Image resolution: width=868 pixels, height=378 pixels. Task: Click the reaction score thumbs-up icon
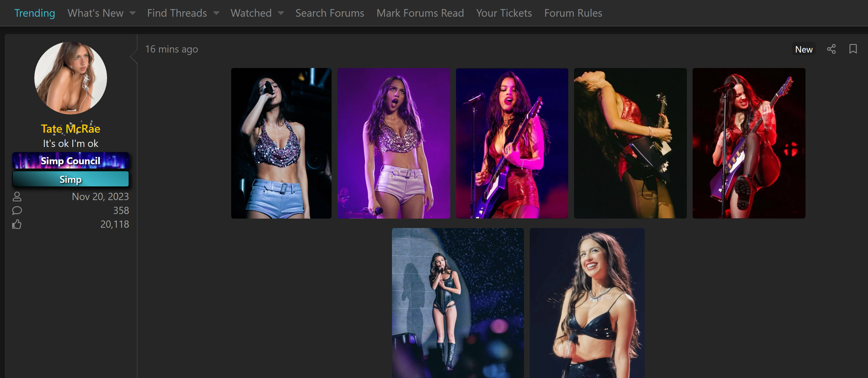(17, 224)
